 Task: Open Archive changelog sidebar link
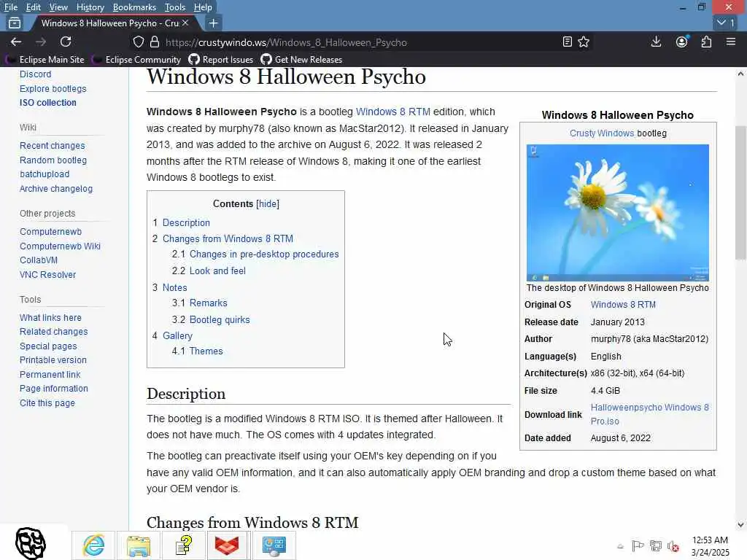56,189
